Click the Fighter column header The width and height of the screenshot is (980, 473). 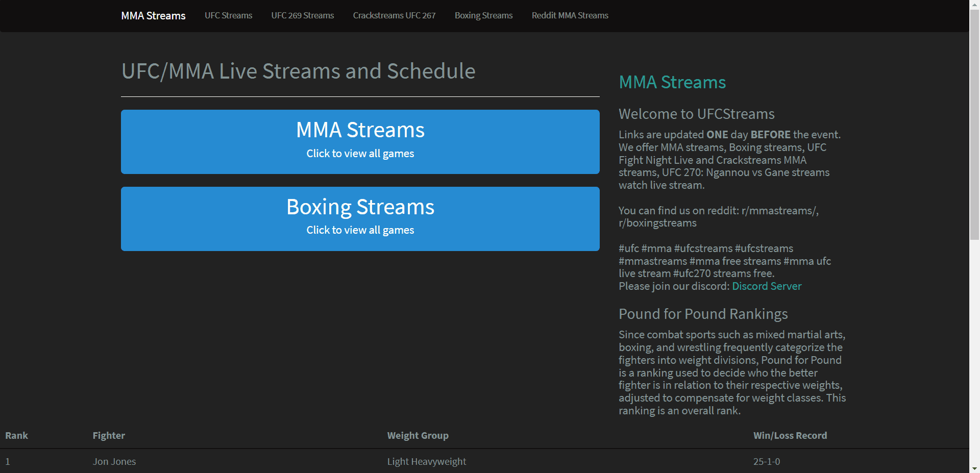(109, 436)
